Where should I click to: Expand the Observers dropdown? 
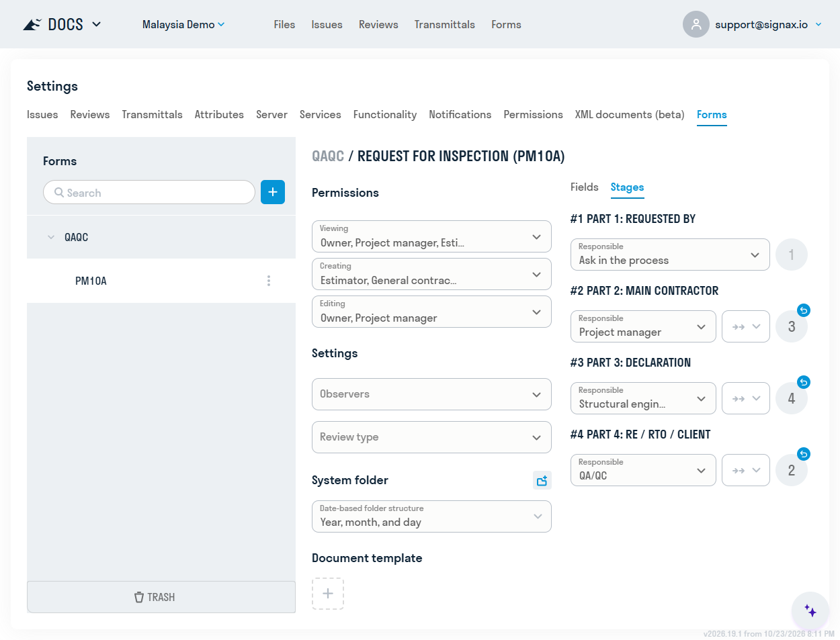click(431, 394)
